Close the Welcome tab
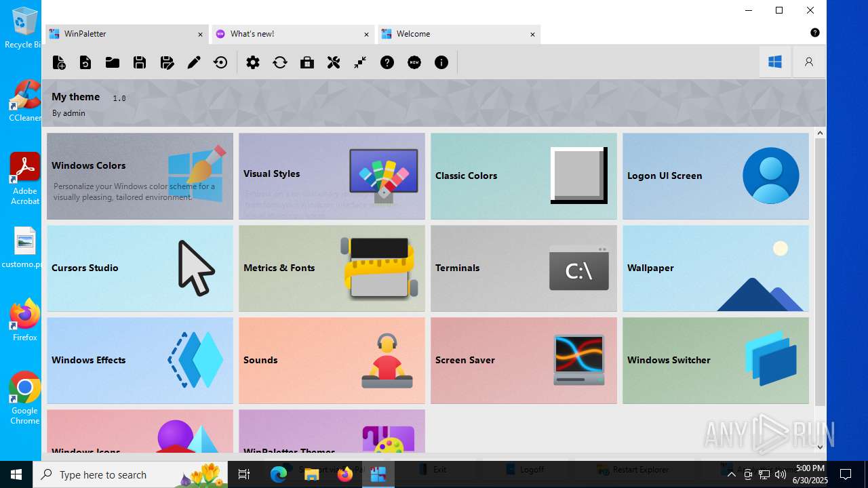 (x=532, y=34)
